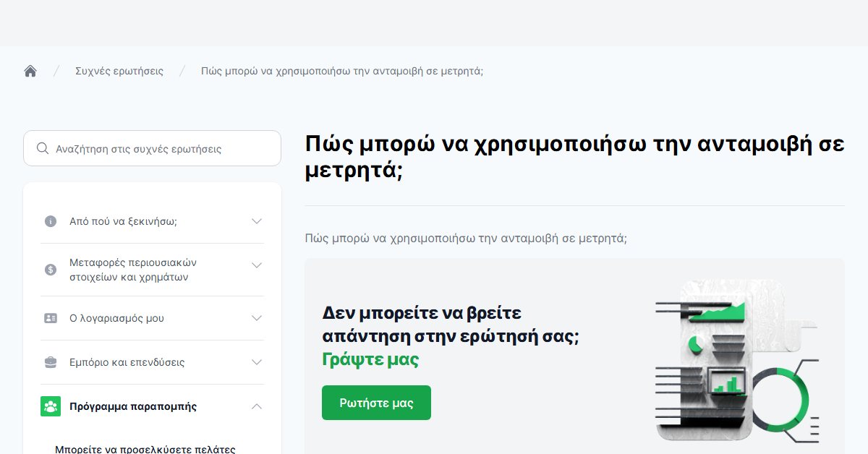Expand the Ο λογαριασμός μου chevron

[x=257, y=318]
